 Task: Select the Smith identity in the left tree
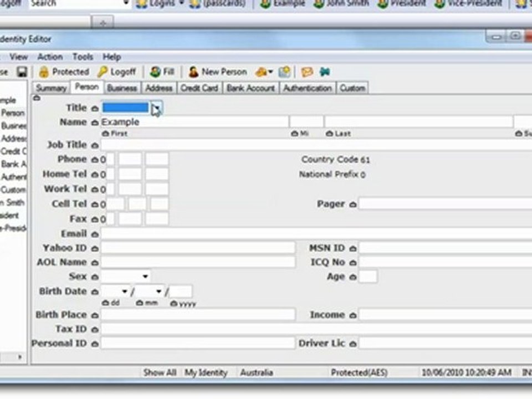pos(12,203)
